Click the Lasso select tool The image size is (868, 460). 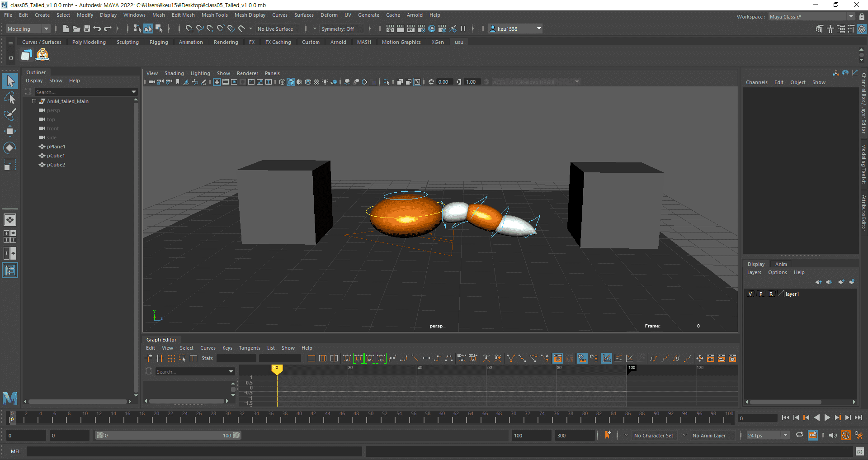coord(9,98)
